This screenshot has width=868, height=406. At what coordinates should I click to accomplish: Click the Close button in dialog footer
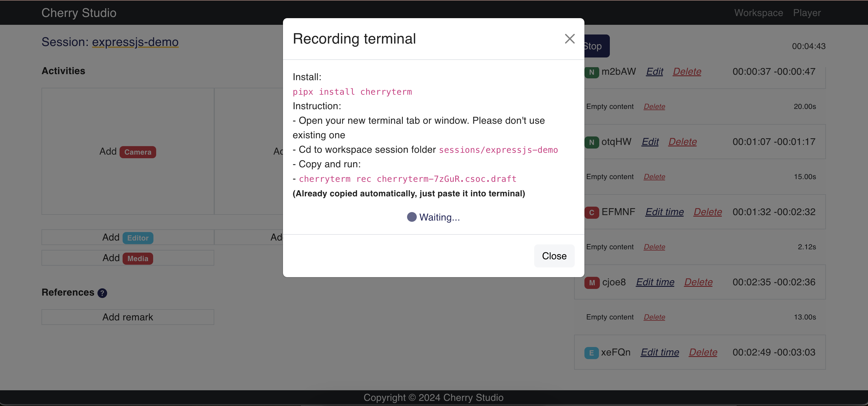(x=554, y=256)
